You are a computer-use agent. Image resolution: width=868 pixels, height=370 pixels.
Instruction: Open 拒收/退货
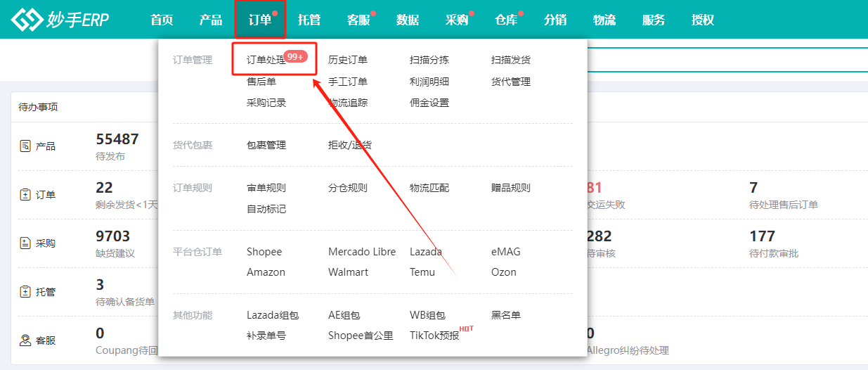(350, 145)
